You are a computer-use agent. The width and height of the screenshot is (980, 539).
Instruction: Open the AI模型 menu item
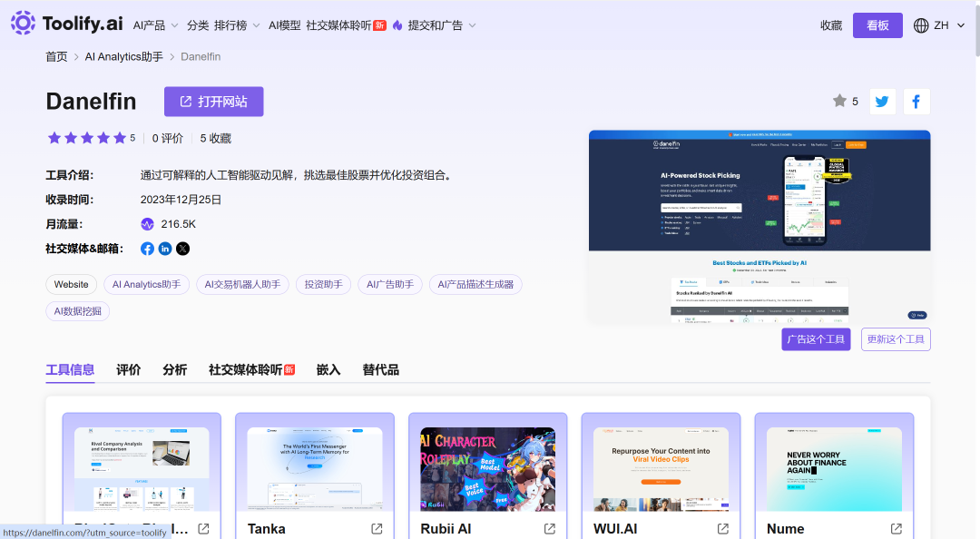click(x=284, y=25)
